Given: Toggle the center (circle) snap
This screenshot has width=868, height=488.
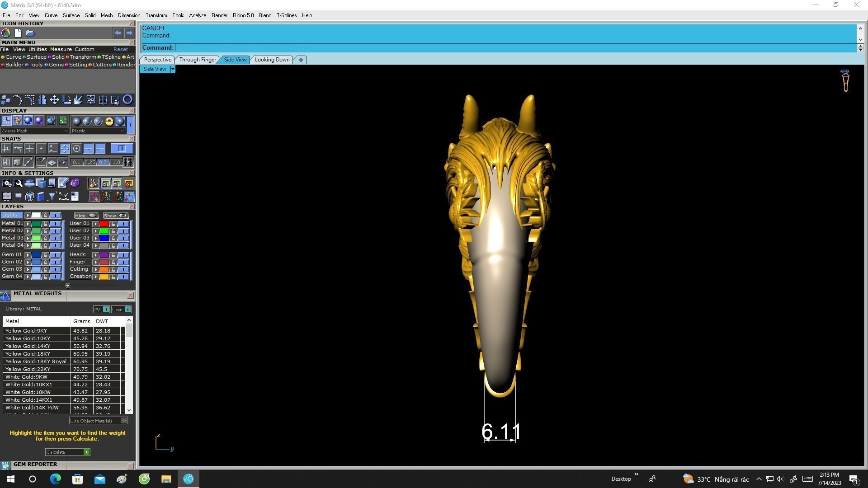Looking at the screenshot, I should [76, 149].
